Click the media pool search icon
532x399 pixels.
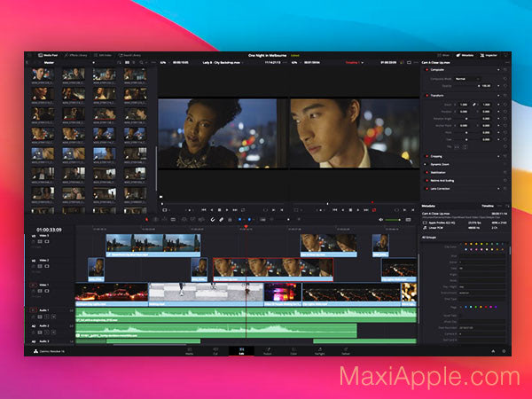[x=141, y=62]
